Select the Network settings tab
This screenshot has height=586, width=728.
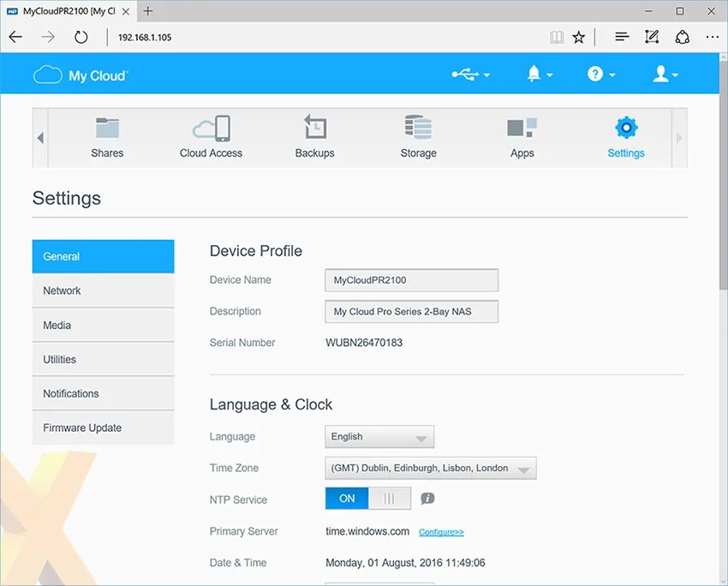tap(103, 290)
